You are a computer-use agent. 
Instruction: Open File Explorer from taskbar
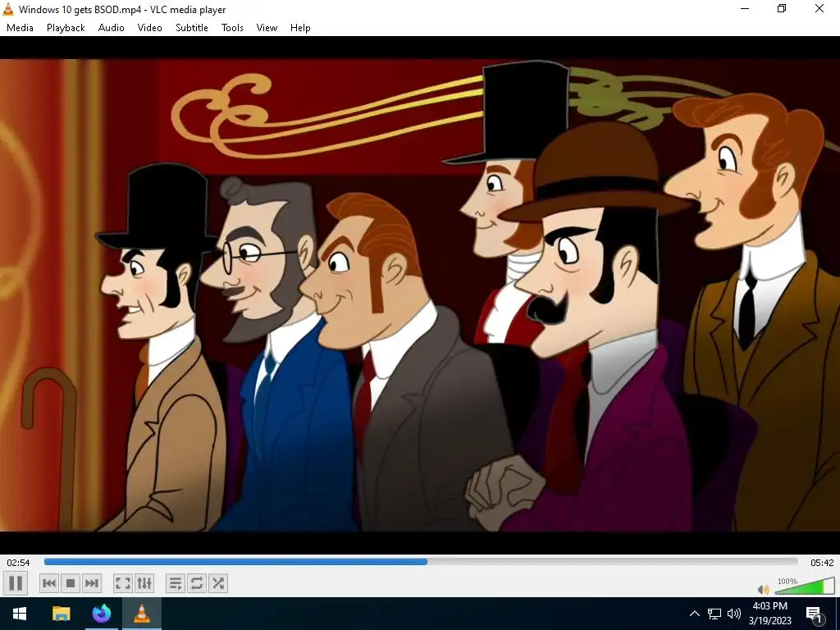(x=61, y=614)
